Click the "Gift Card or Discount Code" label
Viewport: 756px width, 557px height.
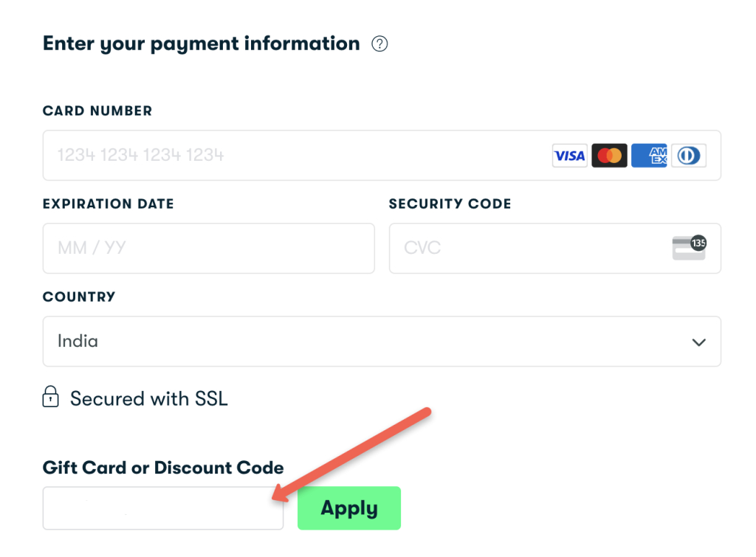163,468
